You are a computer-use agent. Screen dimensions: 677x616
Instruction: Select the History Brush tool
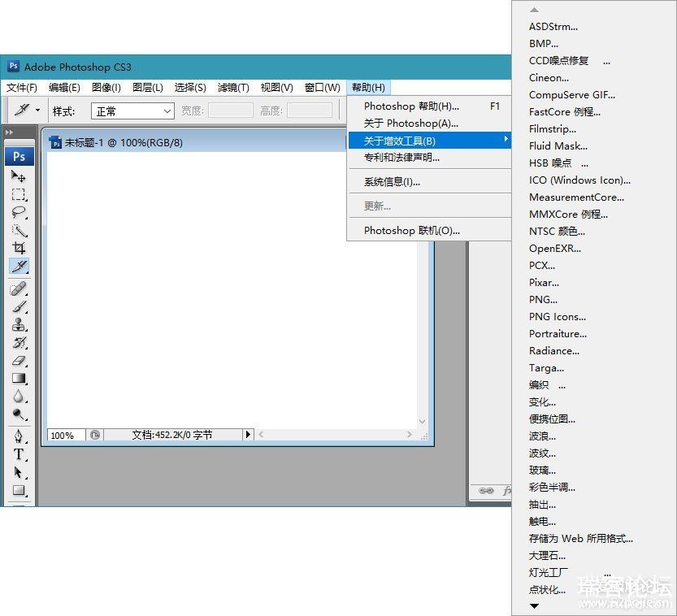click(19, 342)
